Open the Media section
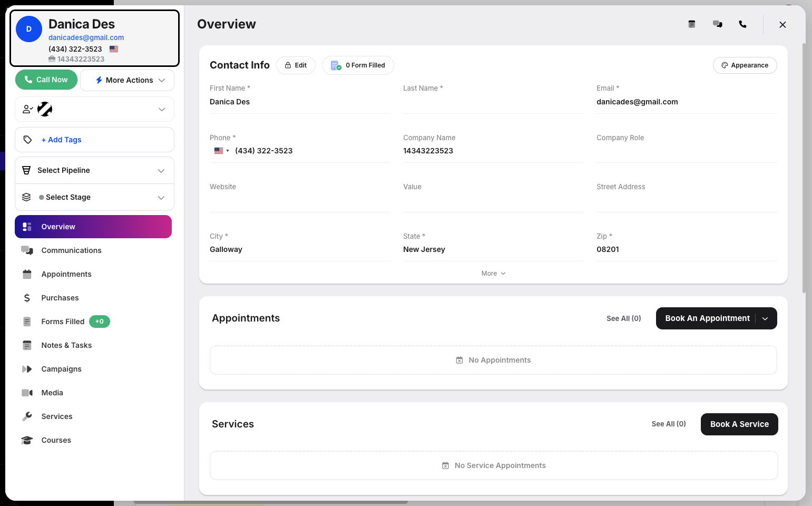 click(52, 393)
